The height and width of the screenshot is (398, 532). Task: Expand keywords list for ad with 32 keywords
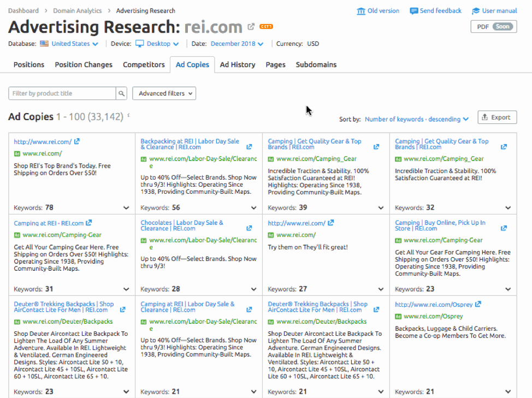click(508, 208)
